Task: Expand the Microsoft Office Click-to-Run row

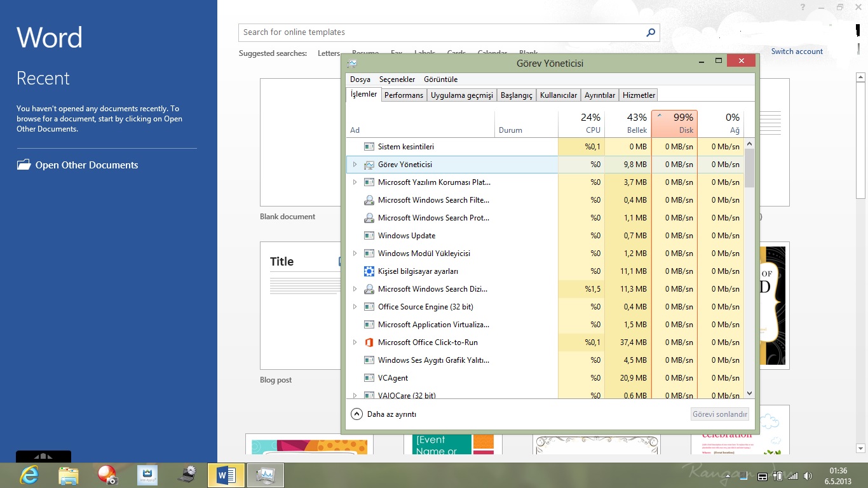Action: [355, 342]
